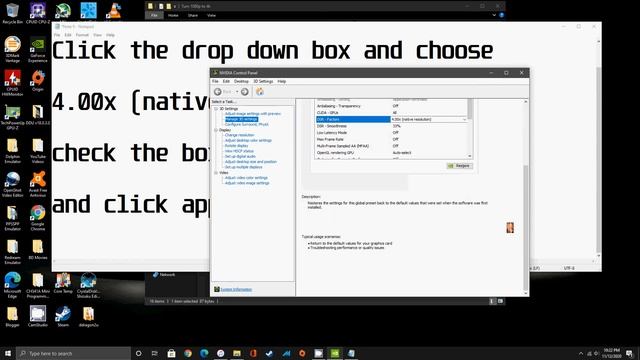Screen dimensions: 640x360
Task: Open the Blogger desktop folder
Action: 12,317
